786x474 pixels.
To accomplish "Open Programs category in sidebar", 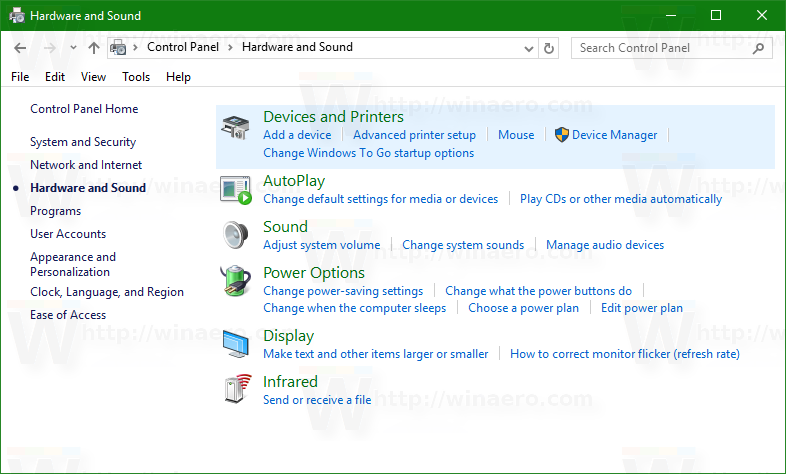I will (55, 211).
